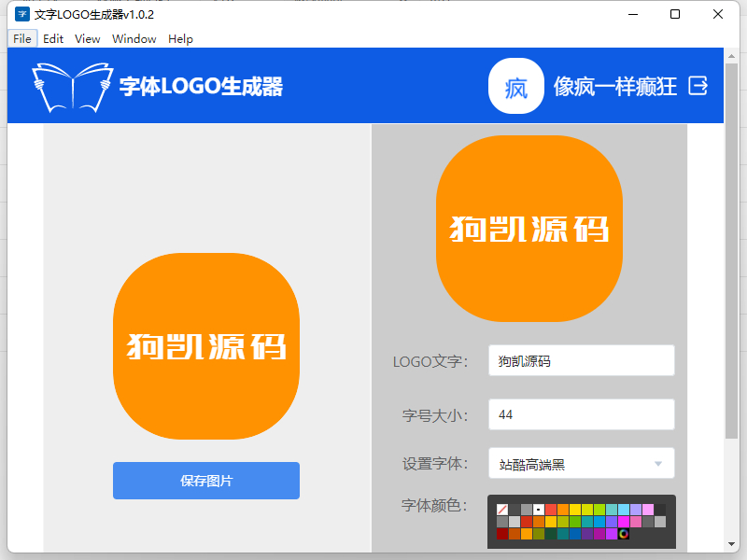Pick the sky blue swatch in top row
Image resolution: width=747 pixels, height=560 pixels.
624,510
